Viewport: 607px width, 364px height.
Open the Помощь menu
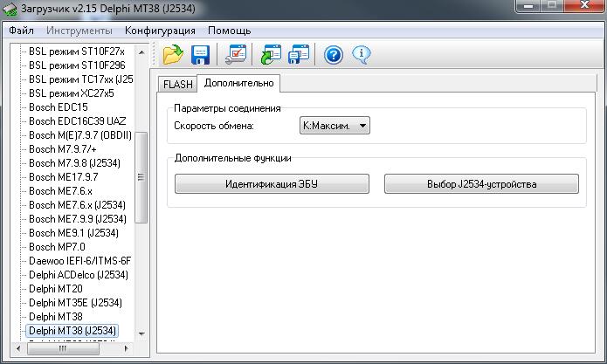point(229,31)
